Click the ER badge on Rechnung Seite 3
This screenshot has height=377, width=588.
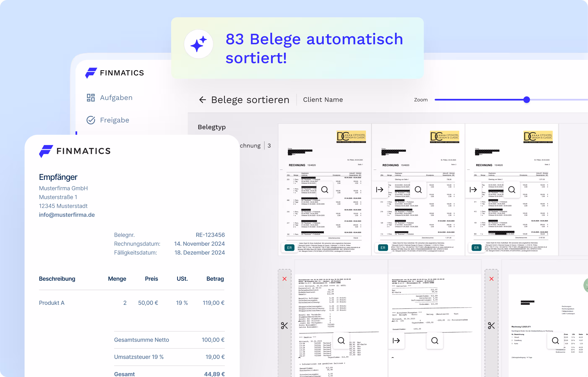point(476,248)
